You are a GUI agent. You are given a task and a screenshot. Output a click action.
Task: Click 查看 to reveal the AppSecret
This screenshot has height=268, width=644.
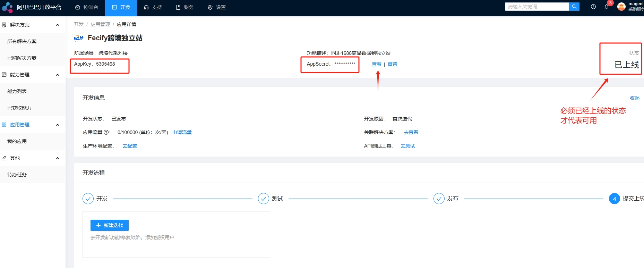(376, 64)
